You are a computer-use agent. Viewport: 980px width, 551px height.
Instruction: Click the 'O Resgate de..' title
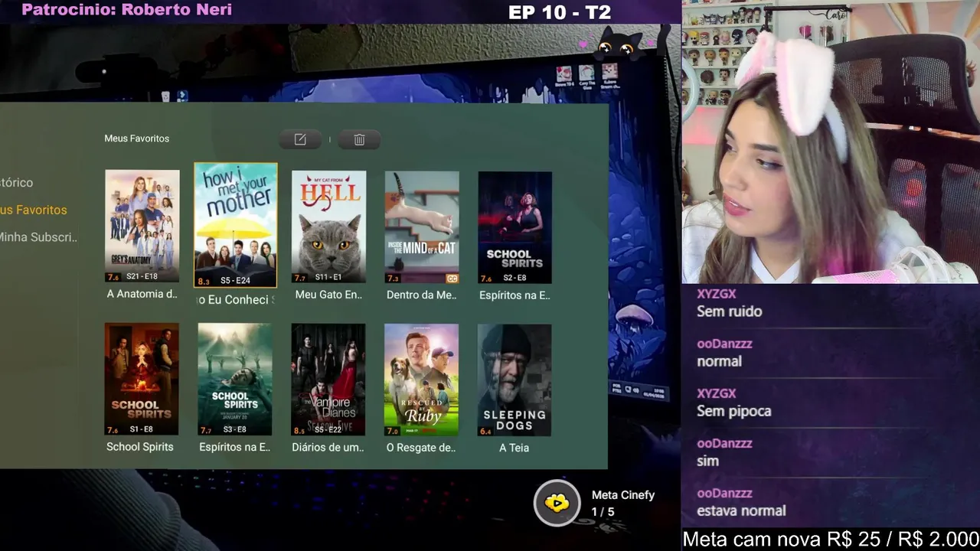point(421,448)
